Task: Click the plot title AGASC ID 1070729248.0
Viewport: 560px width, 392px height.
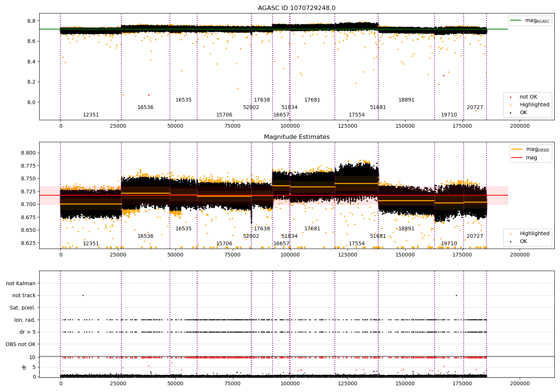Action: [296, 8]
